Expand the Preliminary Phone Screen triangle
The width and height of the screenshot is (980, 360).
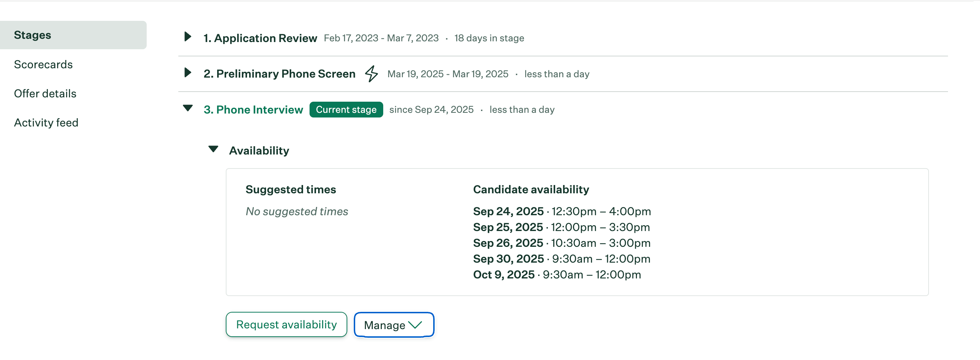[187, 73]
